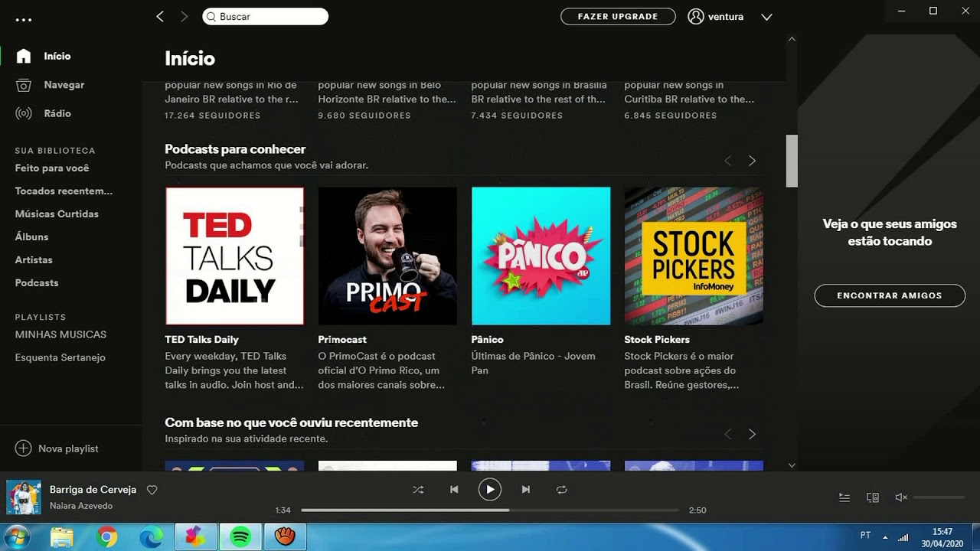
Task: Seek in the song progress bar
Action: coord(490,510)
